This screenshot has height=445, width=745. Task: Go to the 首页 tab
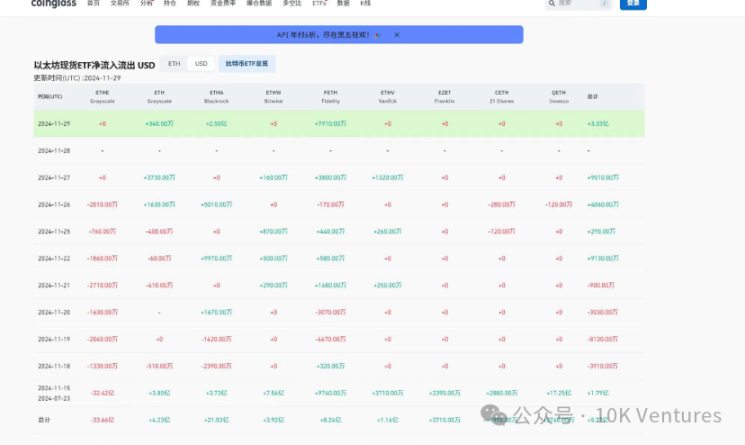click(x=93, y=4)
